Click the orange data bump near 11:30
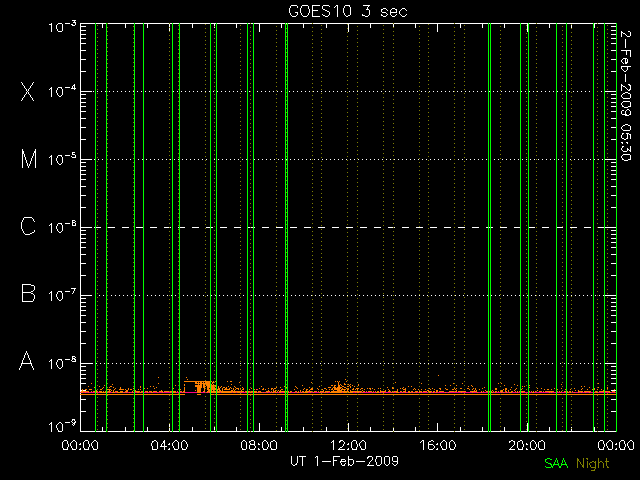The width and height of the screenshot is (640, 480). (338, 387)
